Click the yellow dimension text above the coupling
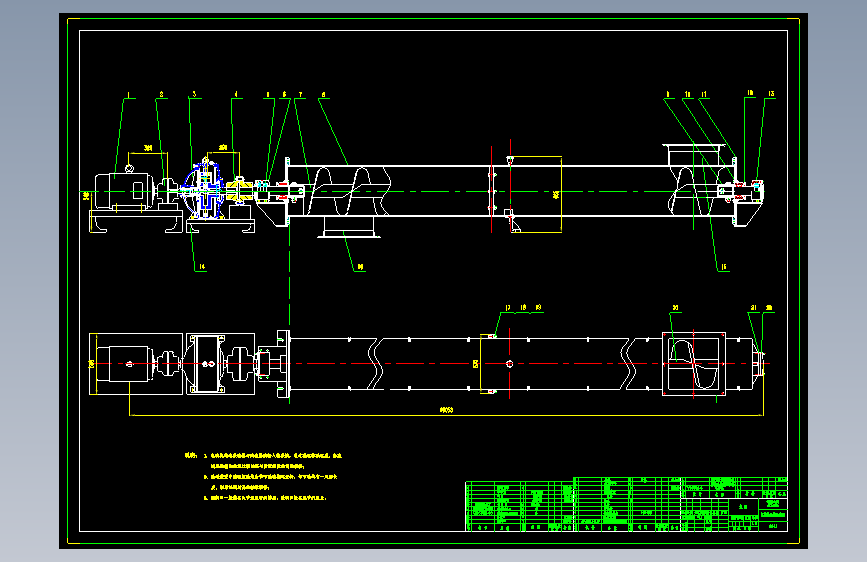This screenshot has height=562, width=867. [x=223, y=147]
